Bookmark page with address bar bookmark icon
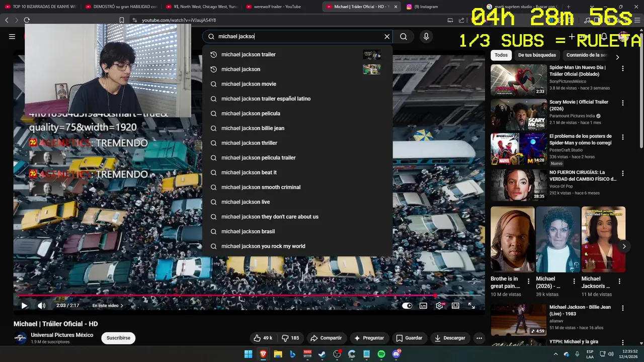The height and width of the screenshot is (362, 644). (x=121, y=20)
